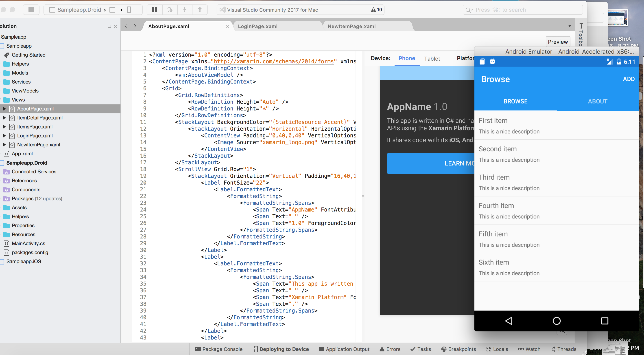Select the Tablet device preview toggle

[432, 59]
